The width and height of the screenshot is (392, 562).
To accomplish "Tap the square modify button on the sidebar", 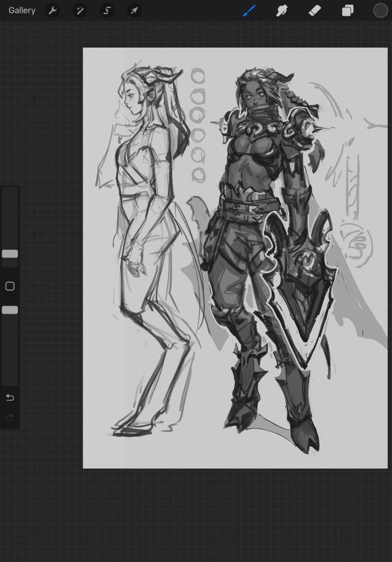I will pyautogui.click(x=10, y=286).
